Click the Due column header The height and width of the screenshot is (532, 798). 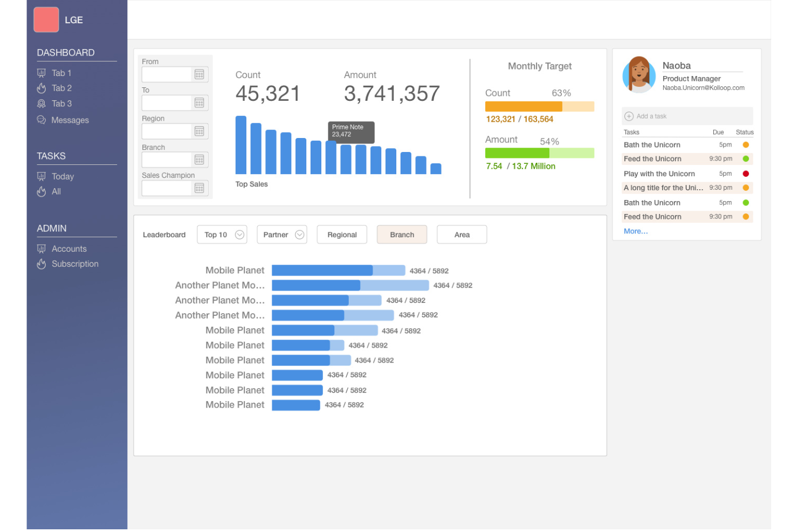click(718, 133)
